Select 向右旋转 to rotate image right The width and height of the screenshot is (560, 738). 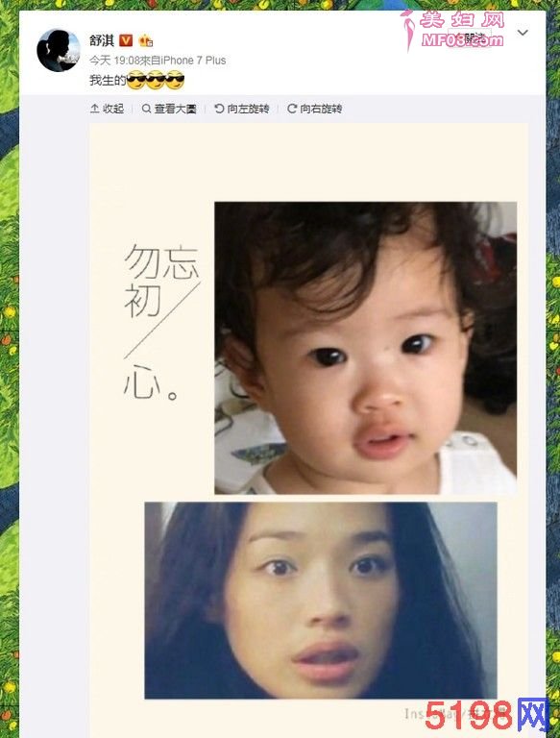pyautogui.click(x=321, y=109)
